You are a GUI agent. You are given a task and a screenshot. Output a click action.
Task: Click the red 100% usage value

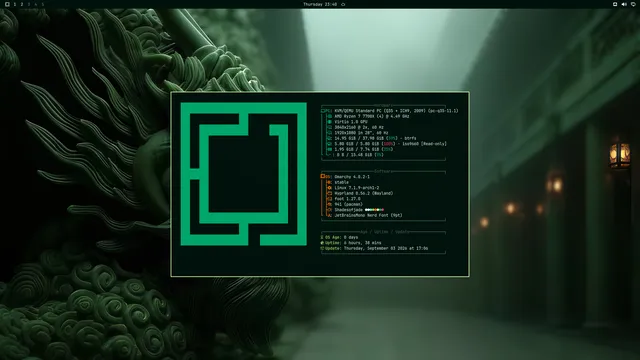coord(389,144)
